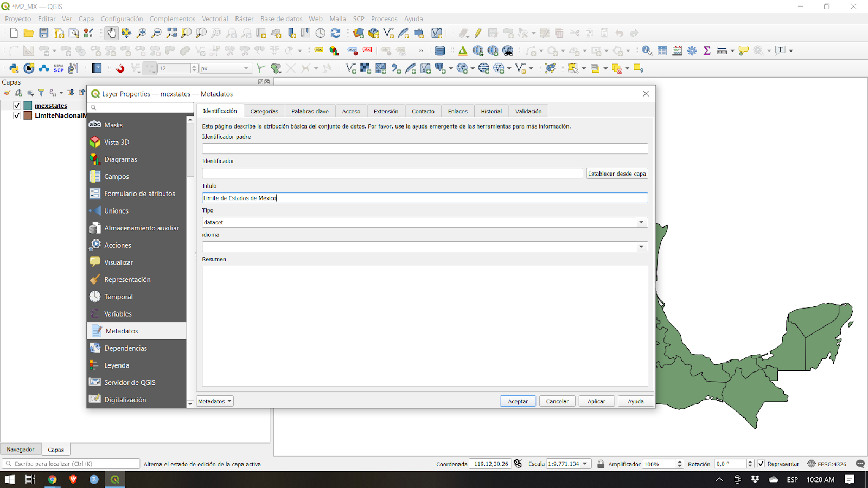
Task: Switch to the Navegador panel tab
Action: pos(21,450)
